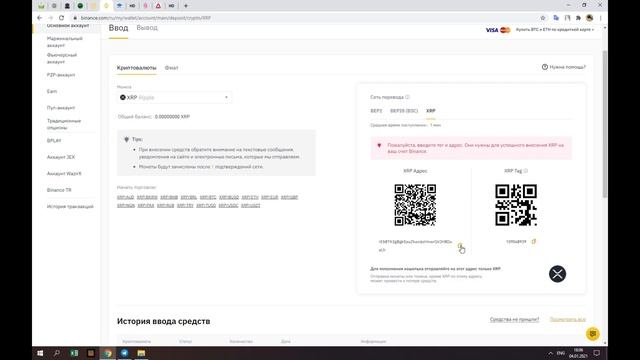This screenshot has width=640, height=360.
Task: Switch to the Фиат tab
Action: coord(171,68)
